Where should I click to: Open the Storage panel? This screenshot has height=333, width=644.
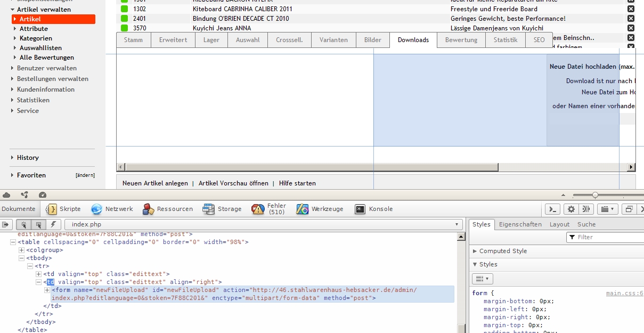click(x=222, y=209)
